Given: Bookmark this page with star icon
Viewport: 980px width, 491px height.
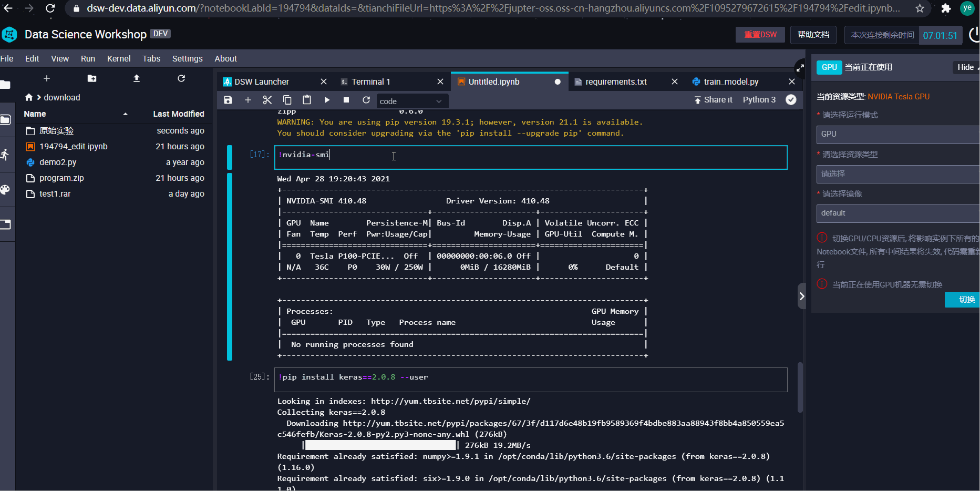Looking at the screenshot, I should [x=920, y=8].
